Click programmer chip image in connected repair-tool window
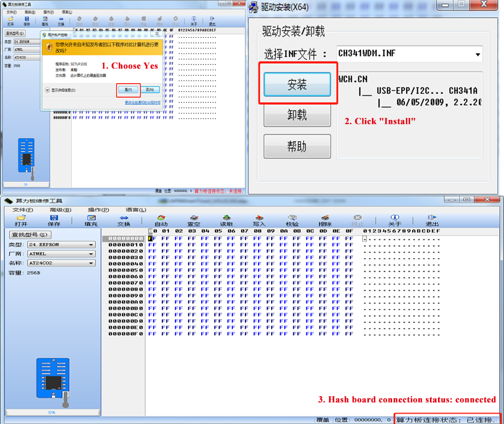Screen dimensions: 504x424 point(53,382)
